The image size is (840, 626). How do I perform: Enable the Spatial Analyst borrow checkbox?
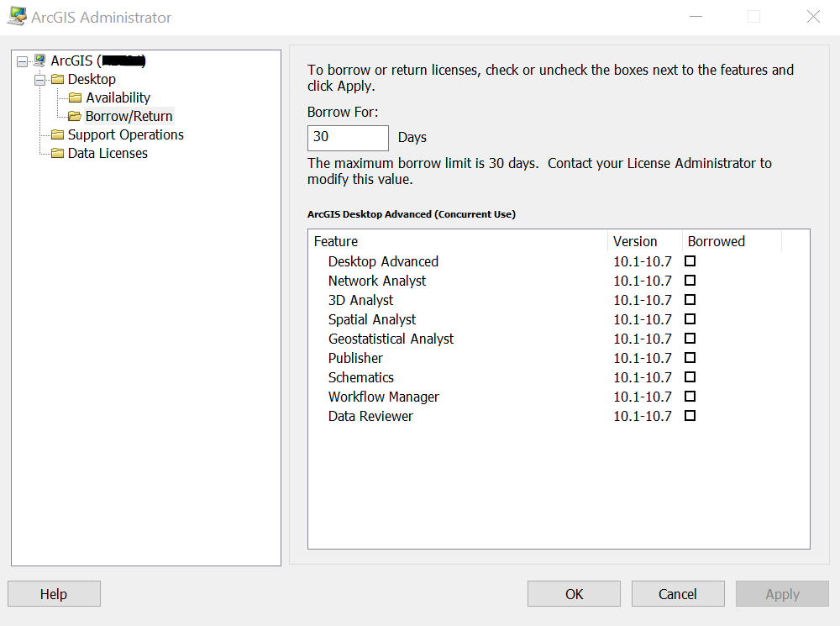[x=690, y=318]
